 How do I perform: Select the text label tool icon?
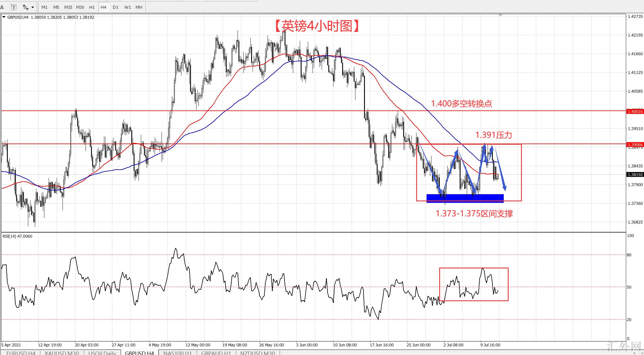pos(14,7)
